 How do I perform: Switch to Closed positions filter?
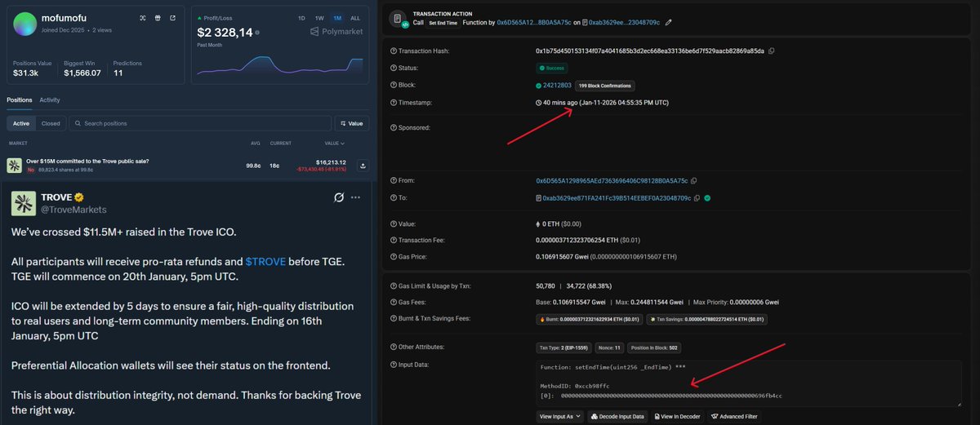(51, 123)
